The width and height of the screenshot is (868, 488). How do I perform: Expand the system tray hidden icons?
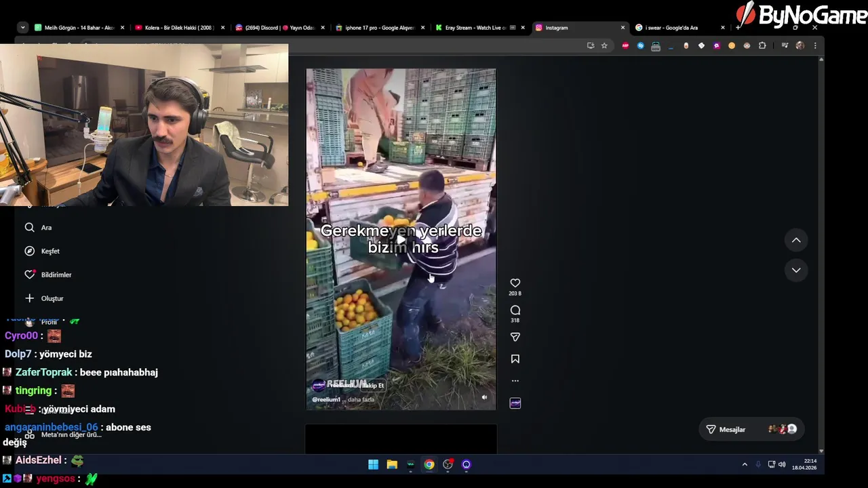[x=745, y=464]
